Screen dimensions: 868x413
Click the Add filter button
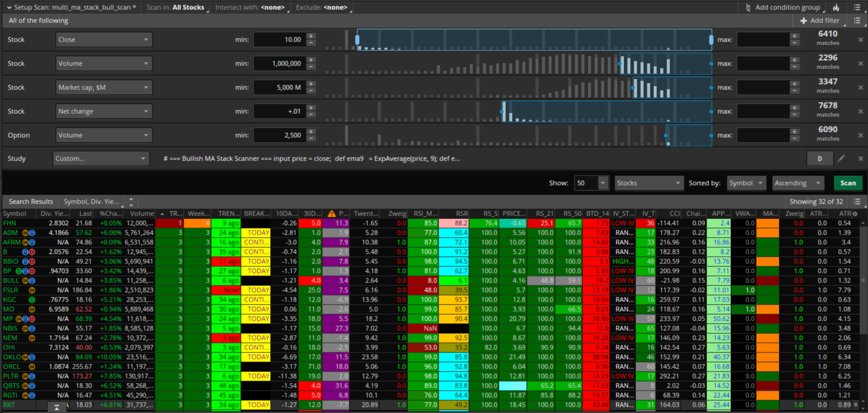tap(820, 21)
